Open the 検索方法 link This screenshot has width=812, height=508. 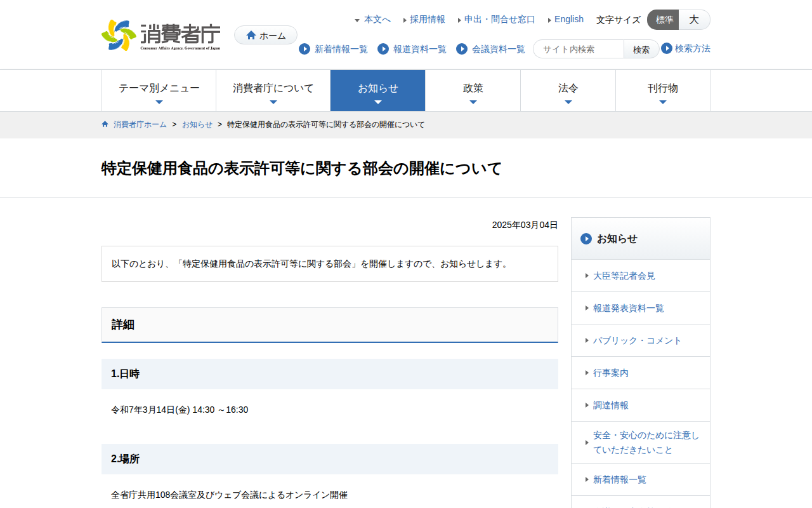[x=693, y=48]
